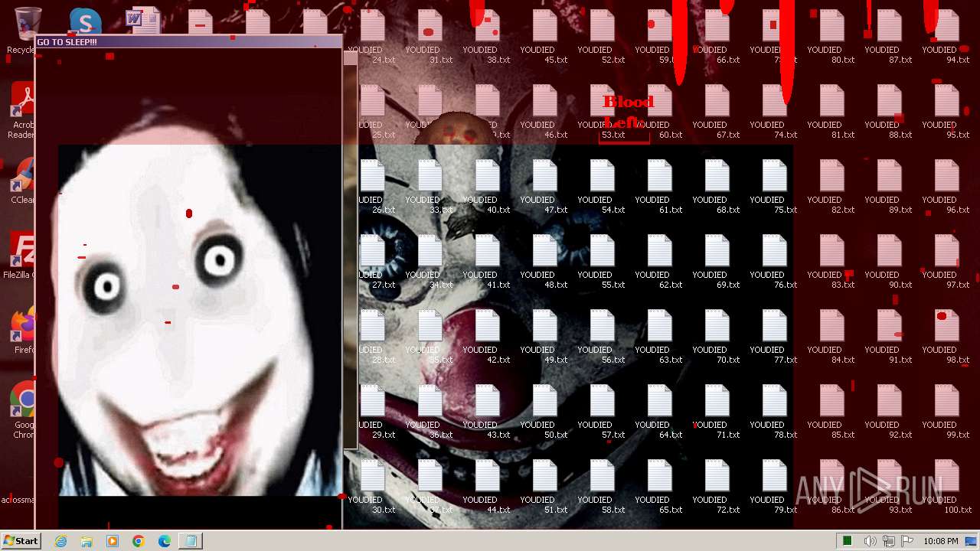Screen dimensions: 980x551
Task: Select file YOUDIED 75.txt
Action: pyautogui.click(x=774, y=187)
